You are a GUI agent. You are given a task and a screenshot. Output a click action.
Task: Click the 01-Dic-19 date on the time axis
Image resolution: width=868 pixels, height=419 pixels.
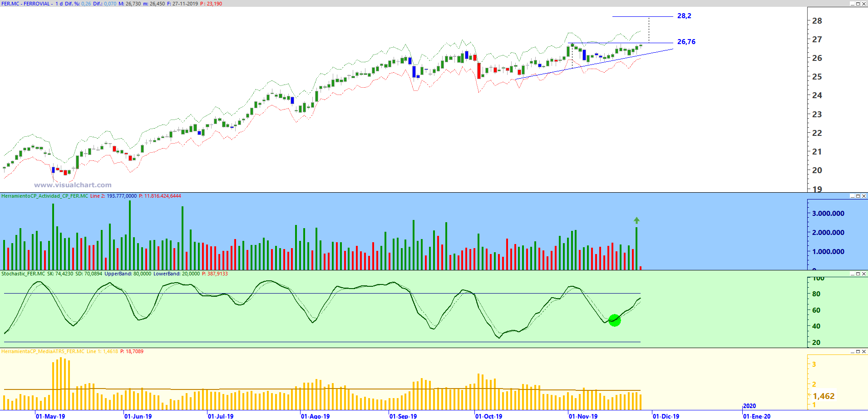[666, 416]
